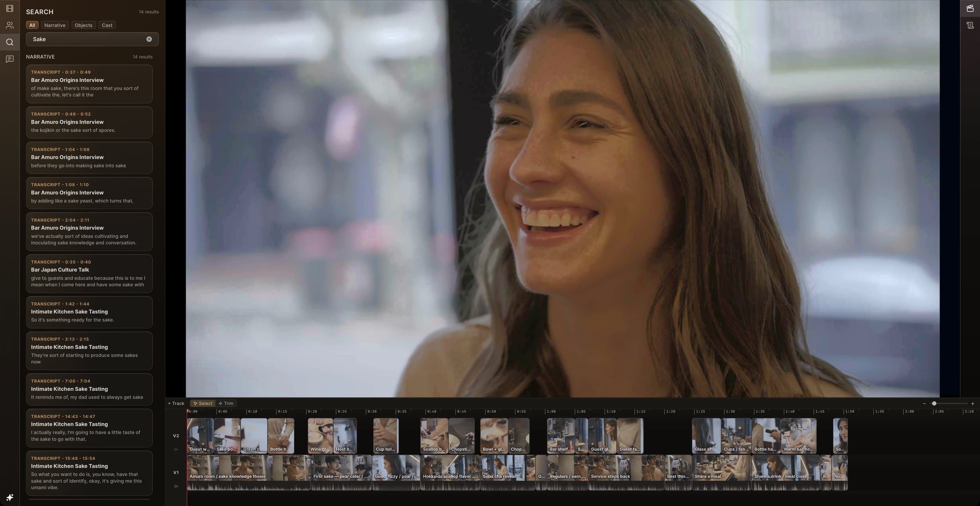Switch to the Cast filter tab

click(107, 25)
